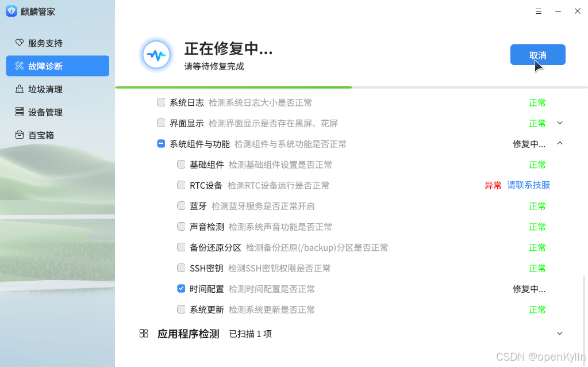Check the 系统更新 checkbox
Viewport: 588px width, 367px height.
(181, 309)
